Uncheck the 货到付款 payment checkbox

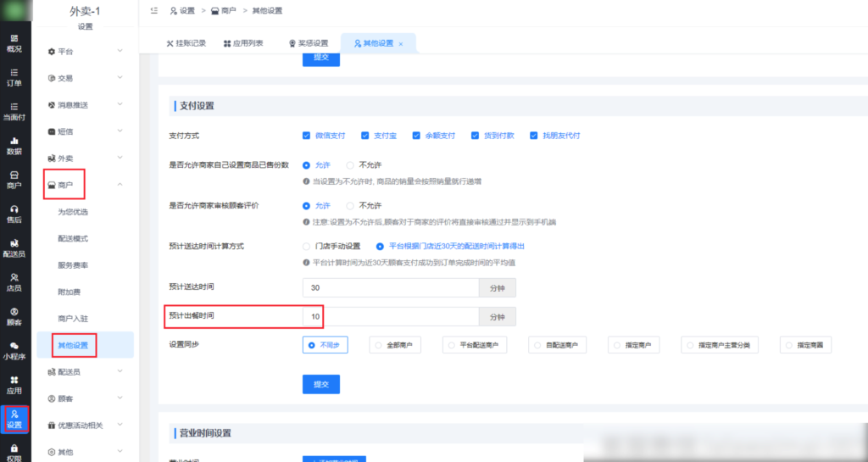475,136
